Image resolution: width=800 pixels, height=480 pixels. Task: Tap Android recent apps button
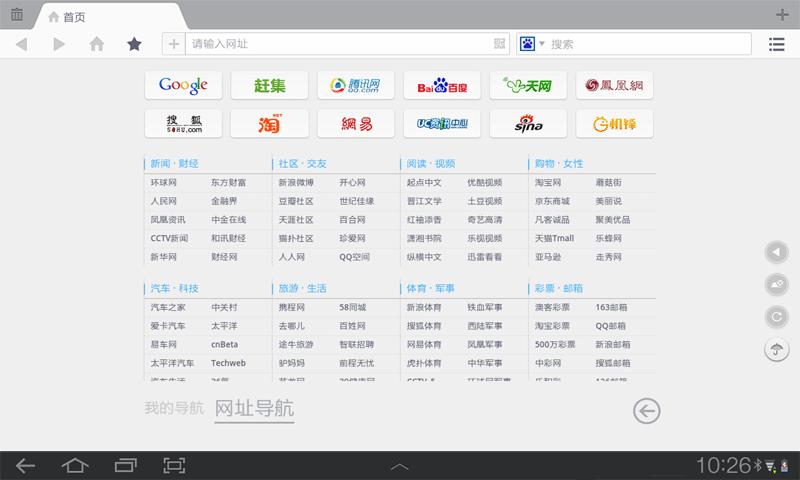pos(125,465)
